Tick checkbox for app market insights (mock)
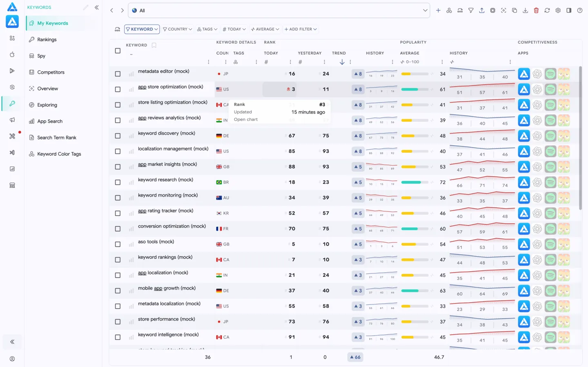588x367 pixels. [x=118, y=167]
